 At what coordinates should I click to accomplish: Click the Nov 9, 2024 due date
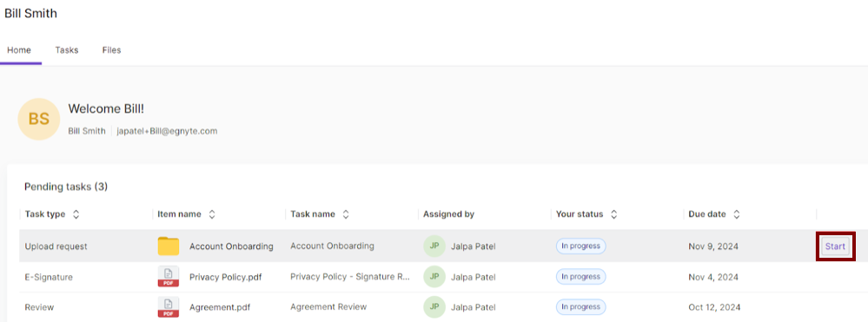(x=713, y=246)
